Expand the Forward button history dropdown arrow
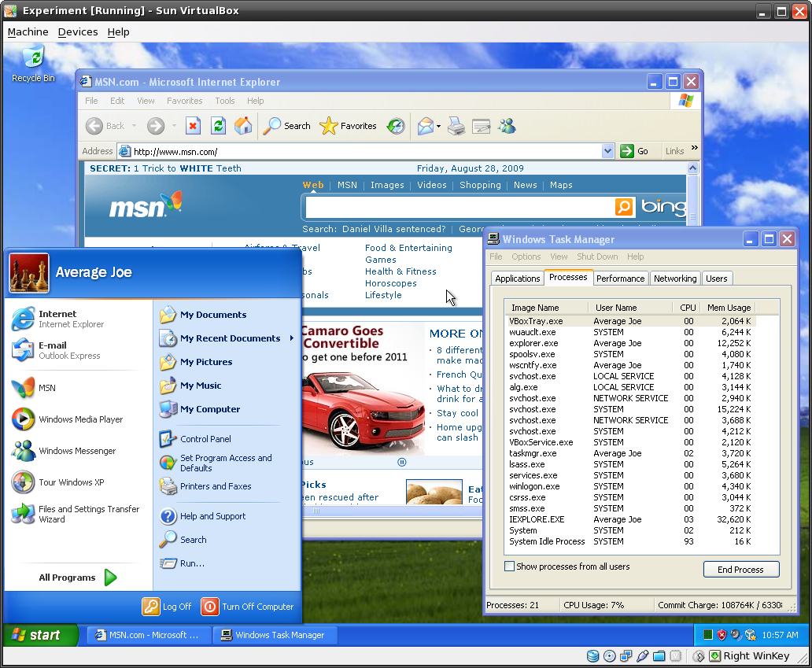The width and height of the screenshot is (812, 668). click(174, 126)
